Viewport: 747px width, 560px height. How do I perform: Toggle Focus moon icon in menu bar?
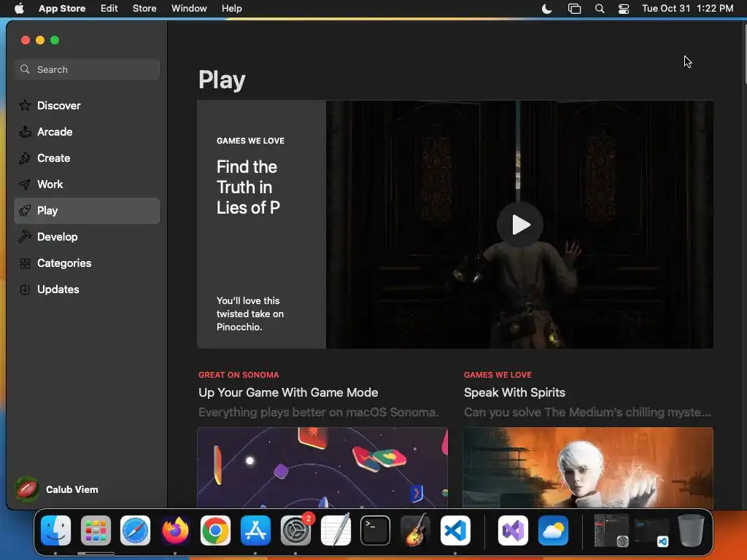pyautogui.click(x=547, y=9)
